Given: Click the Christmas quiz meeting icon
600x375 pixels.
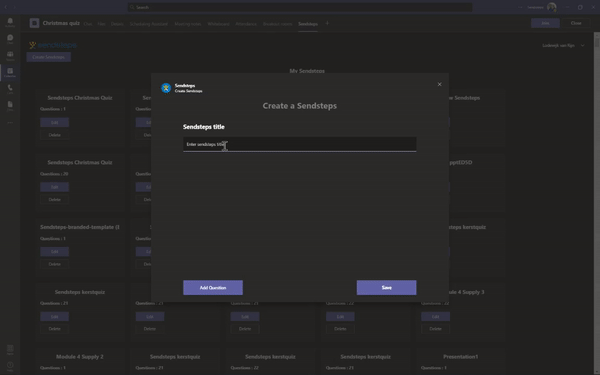Looking at the screenshot, I should coord(34,23).
